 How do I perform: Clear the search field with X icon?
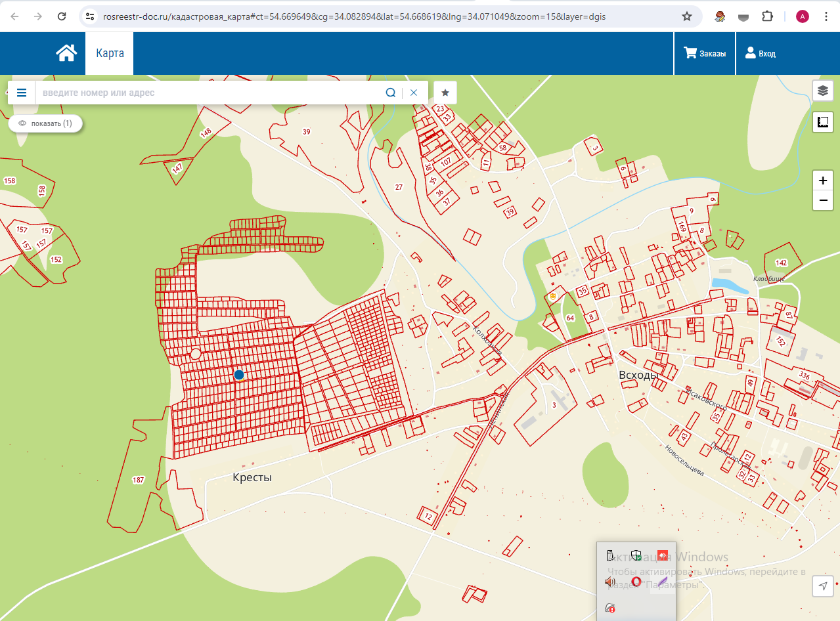click(414, 93)
